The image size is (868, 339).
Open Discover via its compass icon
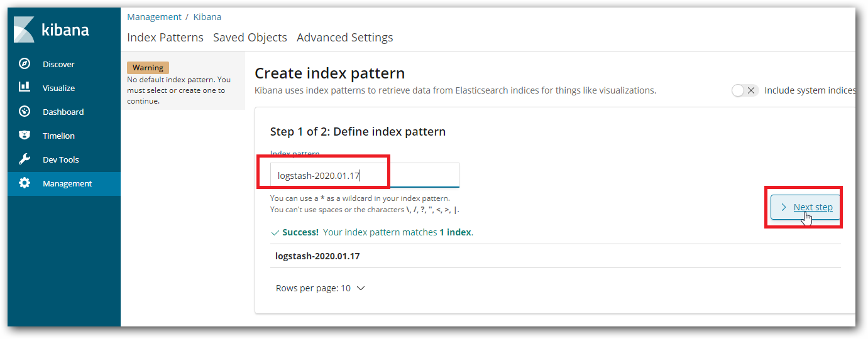coord(25,64)
